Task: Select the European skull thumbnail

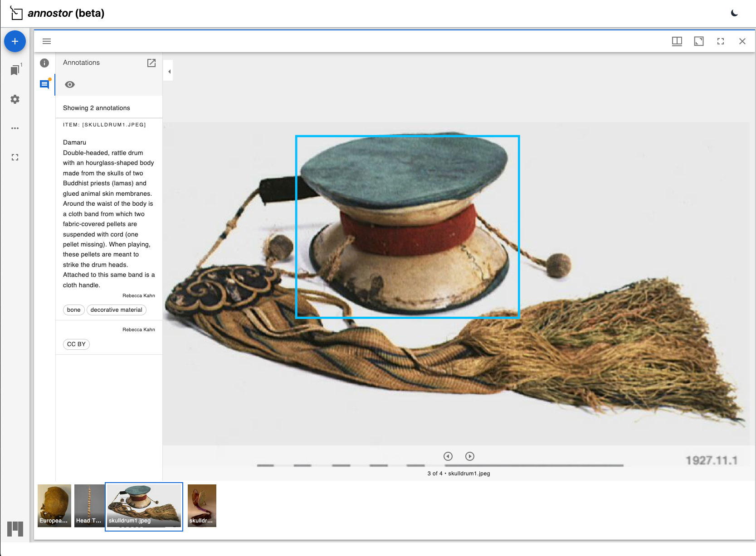Action: 54,505
